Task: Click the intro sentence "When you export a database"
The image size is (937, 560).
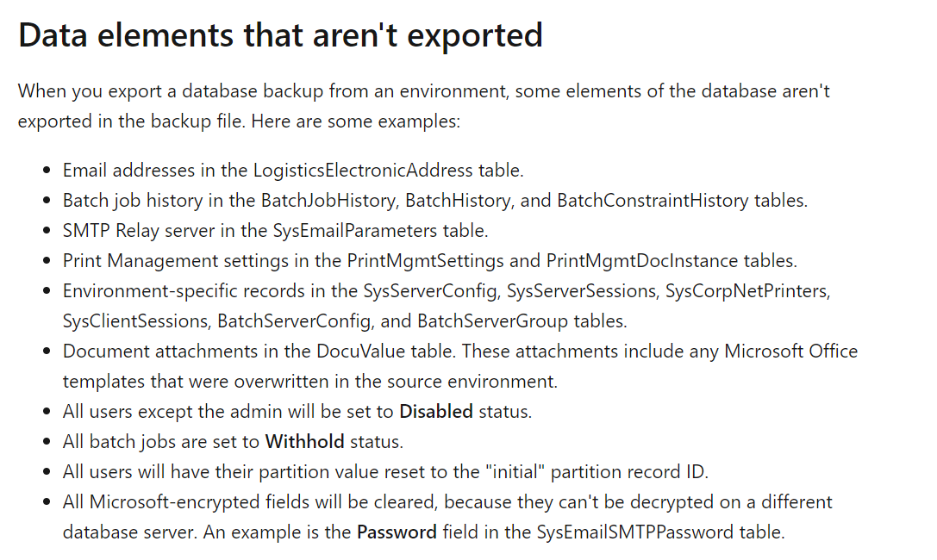Action: [x=424, y=106]
